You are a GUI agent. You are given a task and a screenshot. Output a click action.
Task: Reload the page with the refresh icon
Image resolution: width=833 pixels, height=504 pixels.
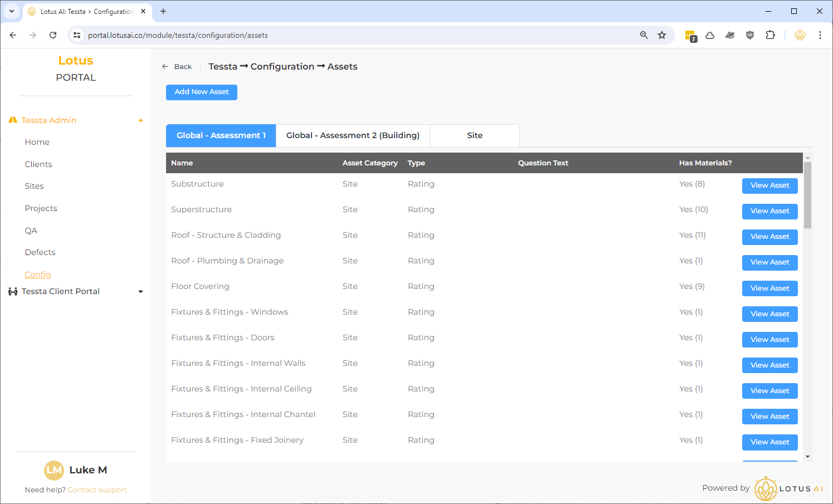pos(53,35)
